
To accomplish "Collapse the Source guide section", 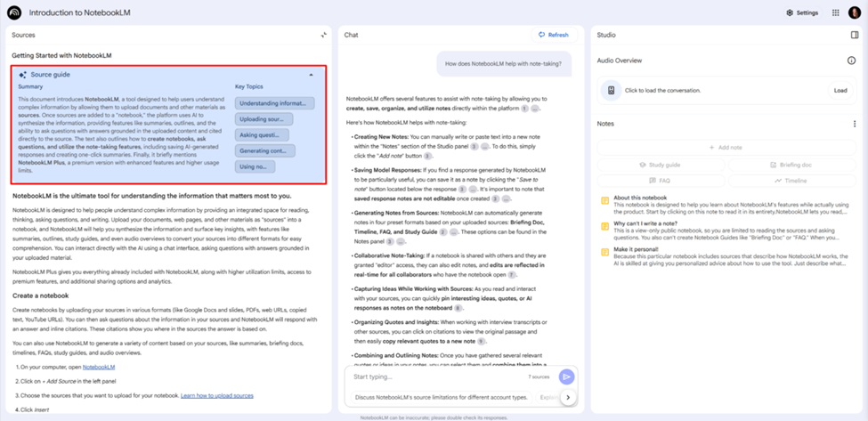I will 311,75.
